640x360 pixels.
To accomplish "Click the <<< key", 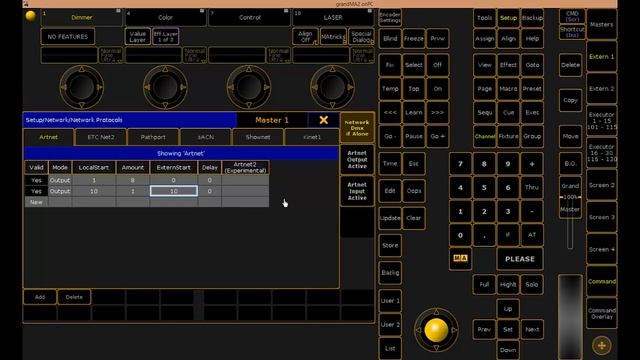I will [x=390, y=112].
